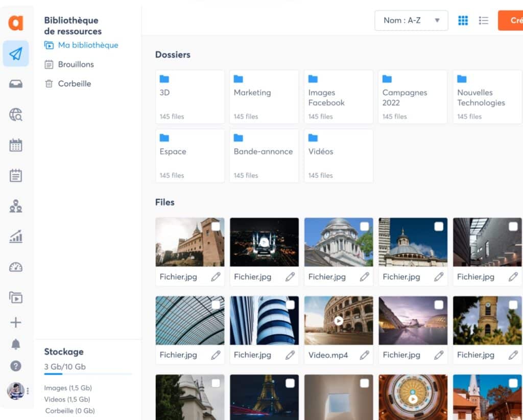Open the media library icon in sidebar
The image size is (523, 420).
pyautogui.click(x=16, y=297)
